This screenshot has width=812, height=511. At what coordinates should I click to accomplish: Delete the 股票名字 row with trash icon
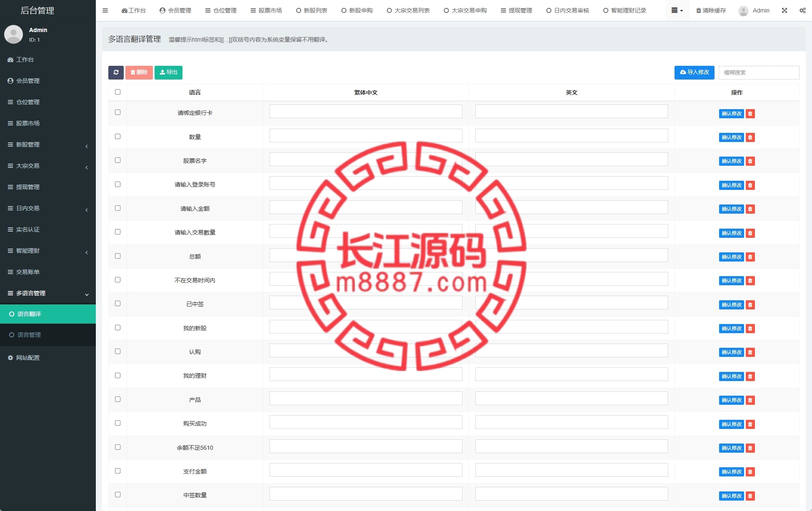click(750, 161)
